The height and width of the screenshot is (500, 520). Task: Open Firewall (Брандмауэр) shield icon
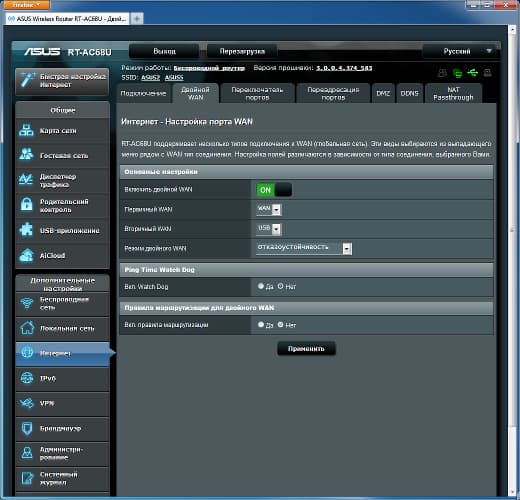pyautogui.click(x=27, y=428)
